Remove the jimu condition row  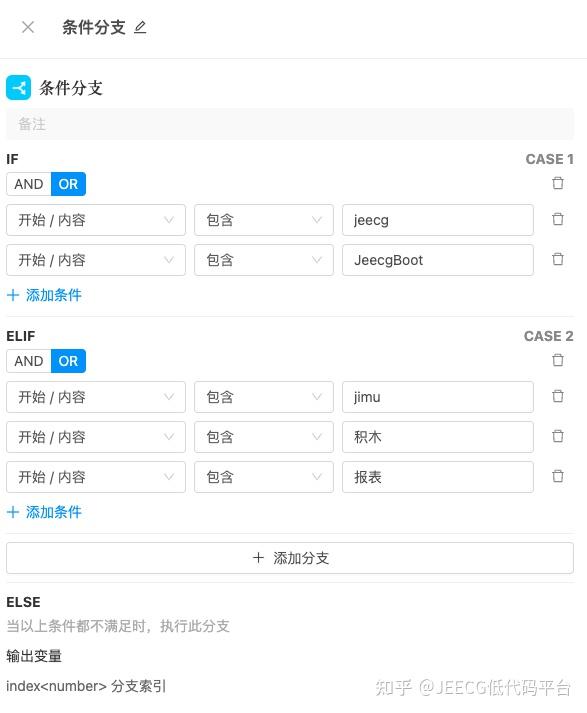(x=557, y=397)
